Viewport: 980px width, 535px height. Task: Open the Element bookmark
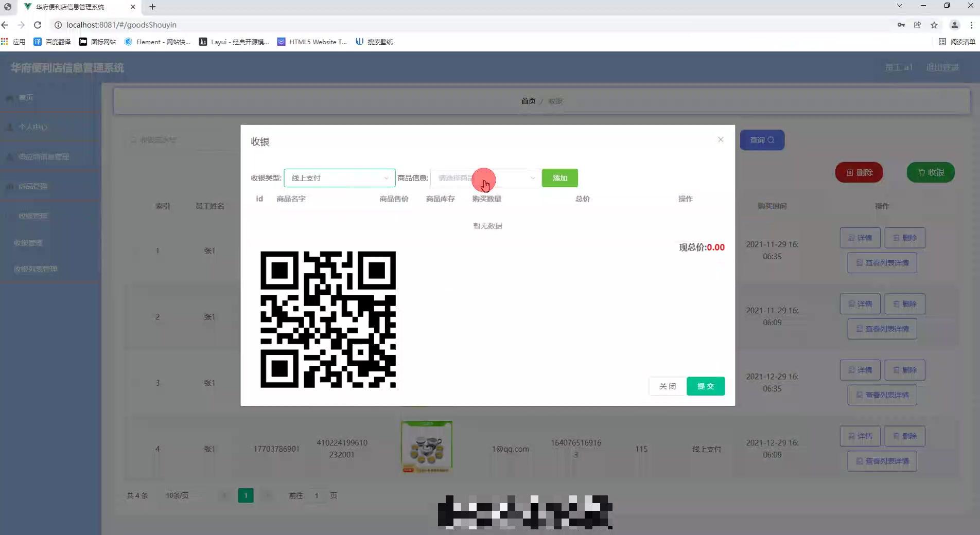pos(157,42)
